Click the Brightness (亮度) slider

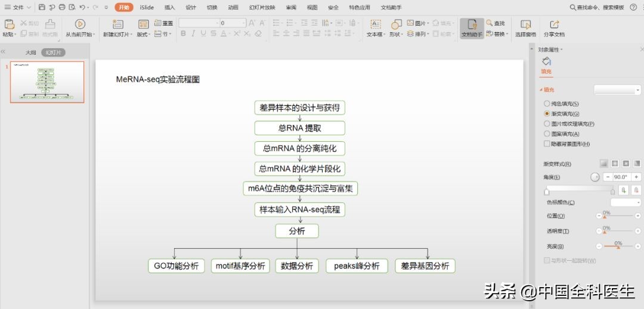tap(618, 246)
